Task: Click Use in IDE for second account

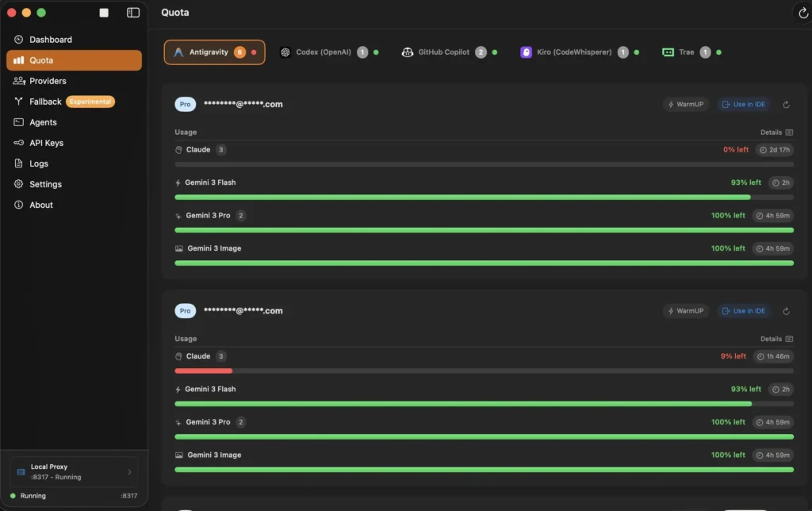Action: (x=743, y=310)
